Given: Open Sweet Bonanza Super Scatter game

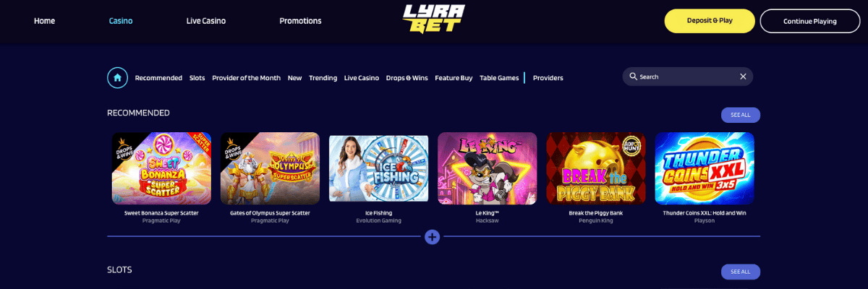Looking at the screenshot, I should (161, 168).
